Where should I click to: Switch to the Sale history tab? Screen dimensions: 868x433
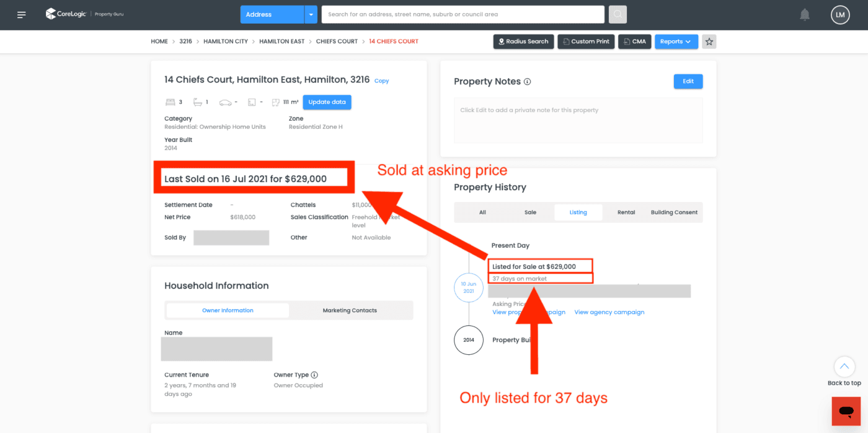pyautogui.click(x=530, y=212)
